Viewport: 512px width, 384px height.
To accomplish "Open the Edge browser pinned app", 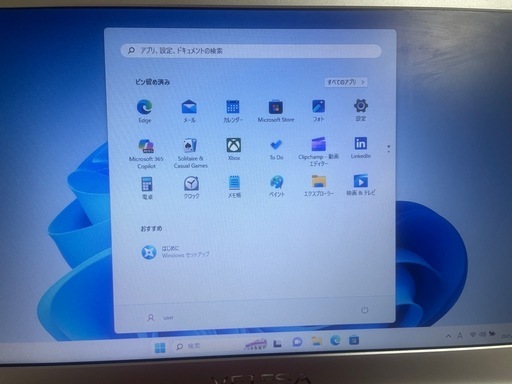I will point(145,111).
